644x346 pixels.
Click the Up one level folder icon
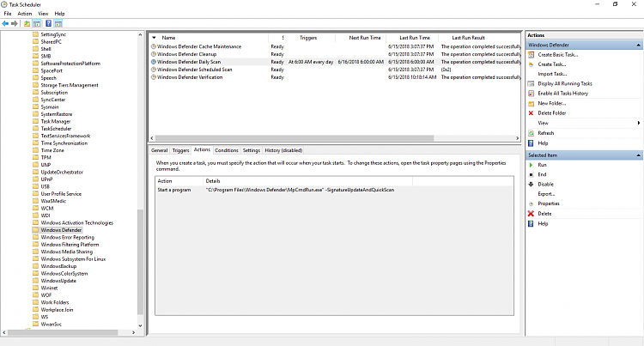(27, 23)
